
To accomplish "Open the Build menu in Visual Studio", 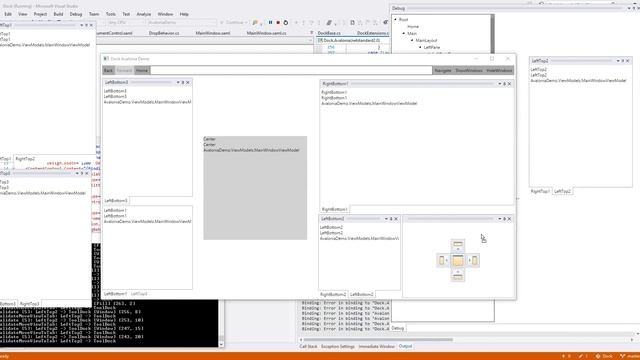I will click(58, 14).
